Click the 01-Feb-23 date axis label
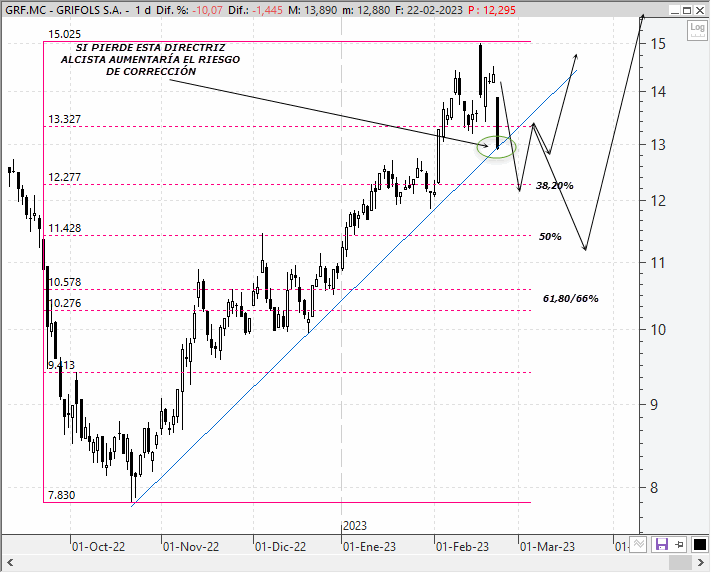This screenshot has width=711, height=573. [462, 547]
